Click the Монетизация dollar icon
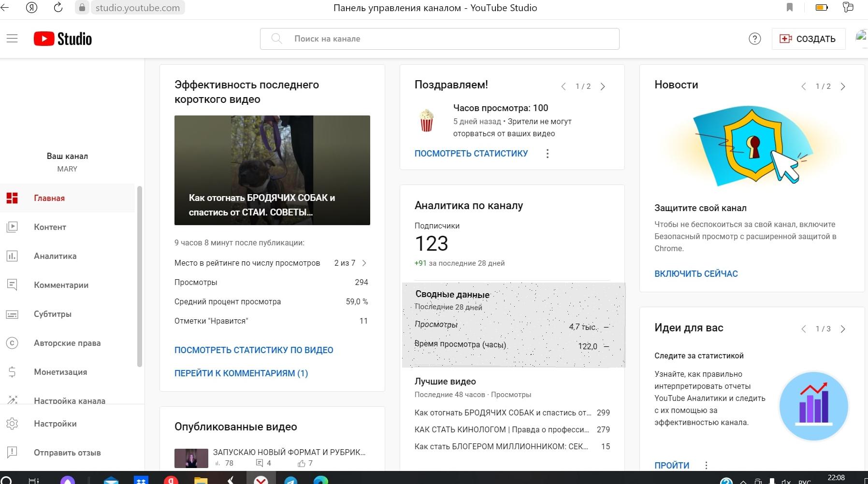The width and height of the screenshot is (868, 484). (12, 372)
